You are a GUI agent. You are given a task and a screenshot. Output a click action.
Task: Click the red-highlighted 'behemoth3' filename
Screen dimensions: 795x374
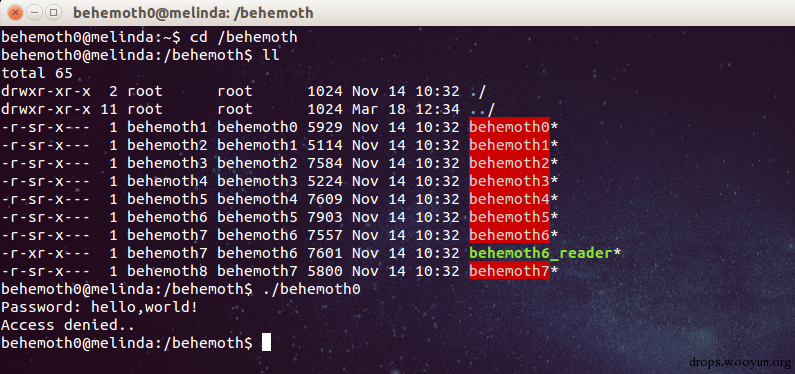[510, 181]
